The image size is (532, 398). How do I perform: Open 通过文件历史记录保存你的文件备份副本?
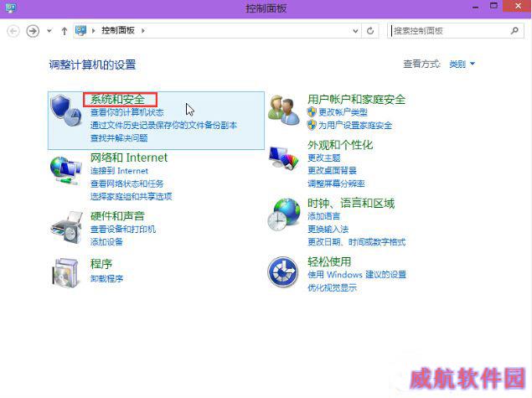click(x=163, y=125)
